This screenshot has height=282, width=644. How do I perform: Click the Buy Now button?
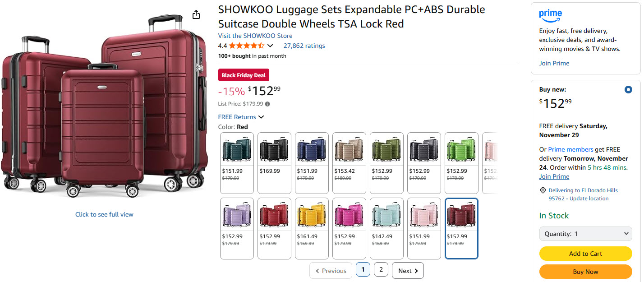585,272
